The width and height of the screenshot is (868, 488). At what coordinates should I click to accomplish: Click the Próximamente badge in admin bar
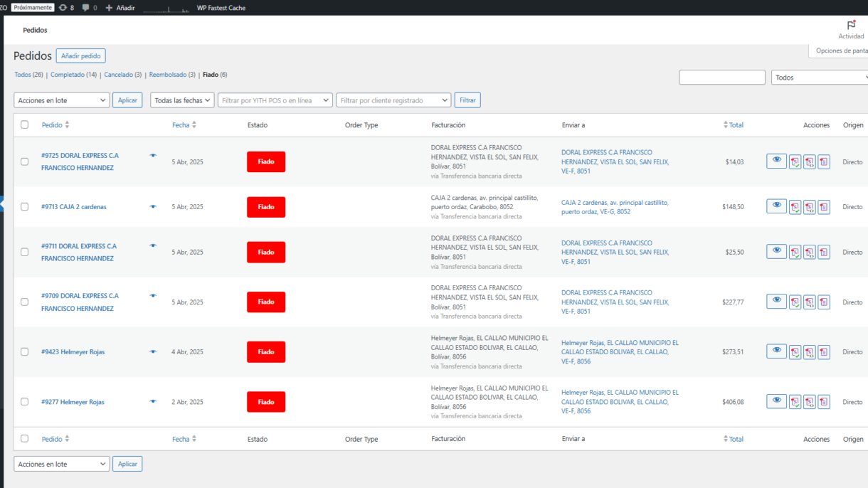[33, 7]
